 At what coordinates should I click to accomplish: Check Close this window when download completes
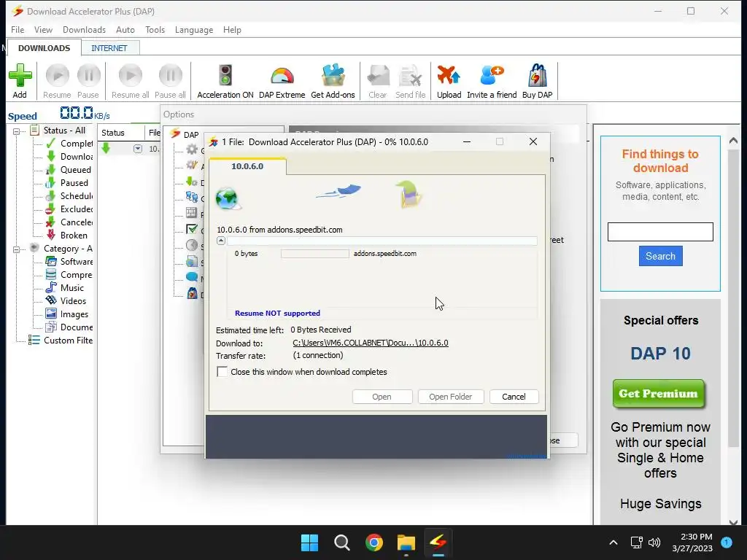[222, 372]
